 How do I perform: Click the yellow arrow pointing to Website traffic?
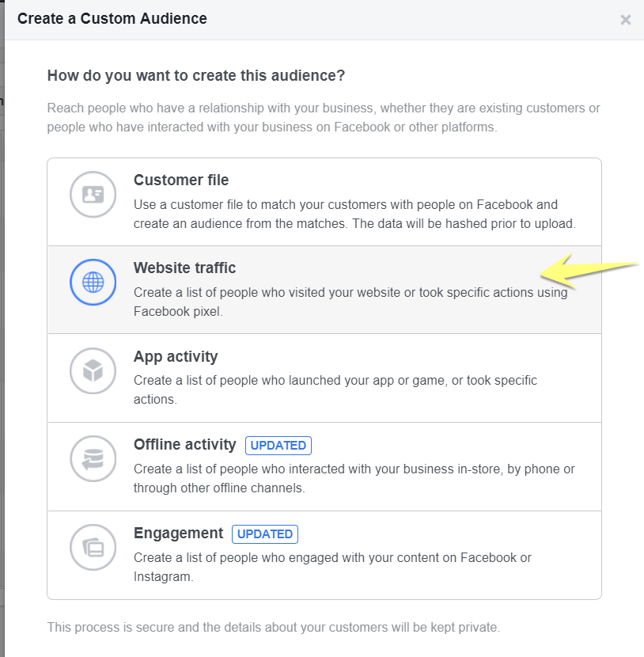point(589,271)
